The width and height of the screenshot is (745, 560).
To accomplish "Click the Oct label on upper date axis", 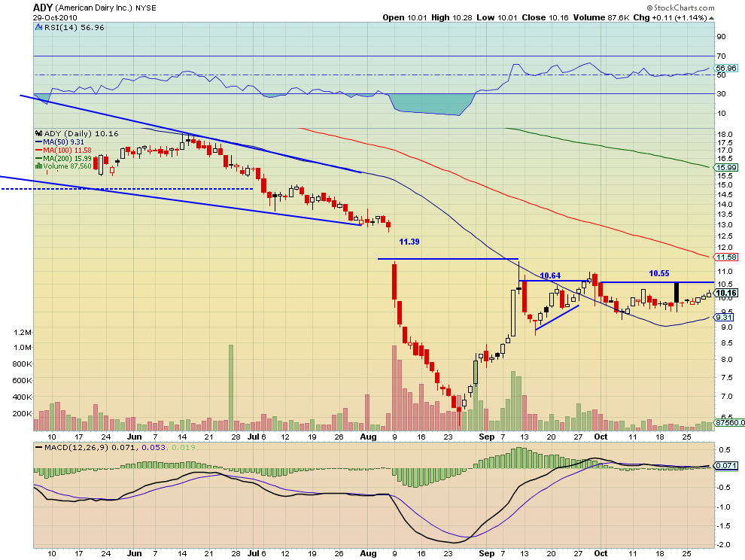I will [x=601, y=437].
